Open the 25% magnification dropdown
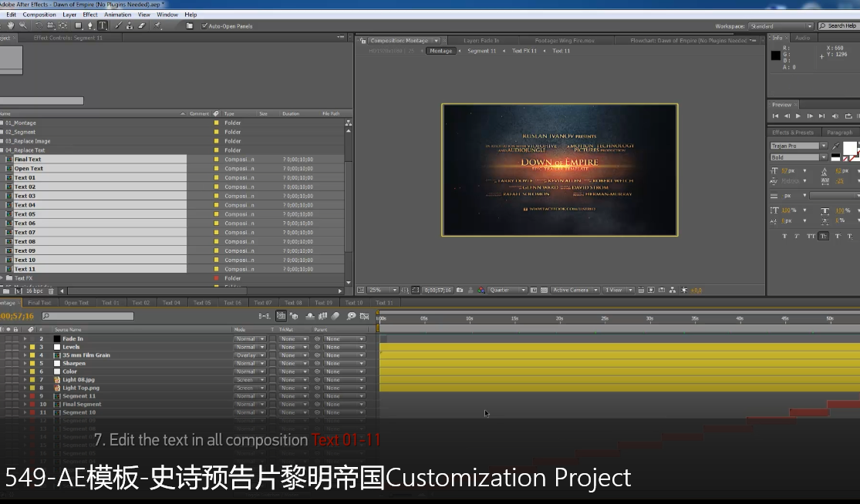 383,290
